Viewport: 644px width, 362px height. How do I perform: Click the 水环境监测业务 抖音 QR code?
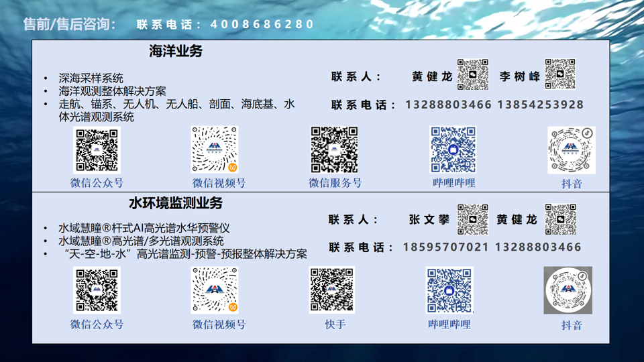pyautogui.click(x=568, y=290)
